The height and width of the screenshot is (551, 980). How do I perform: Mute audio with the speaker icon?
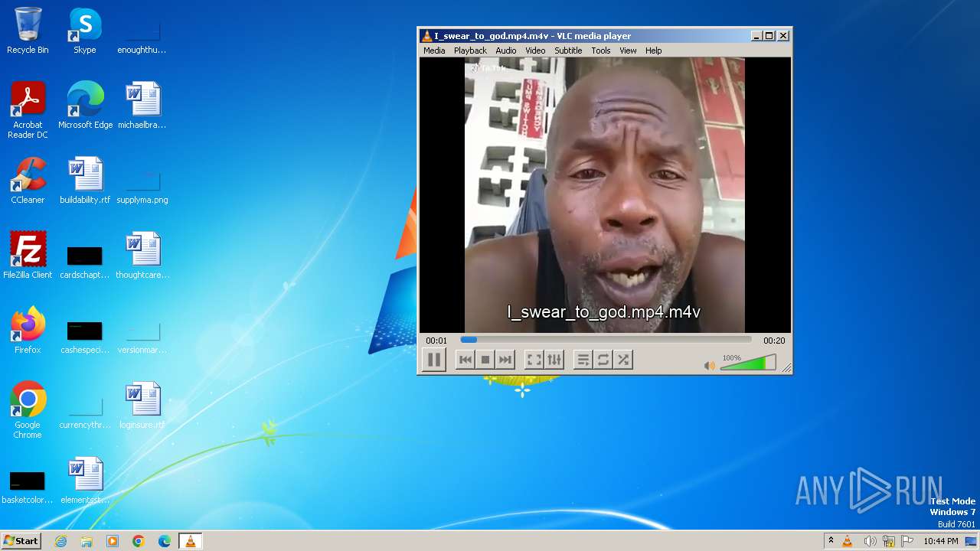tap(709, 366)
